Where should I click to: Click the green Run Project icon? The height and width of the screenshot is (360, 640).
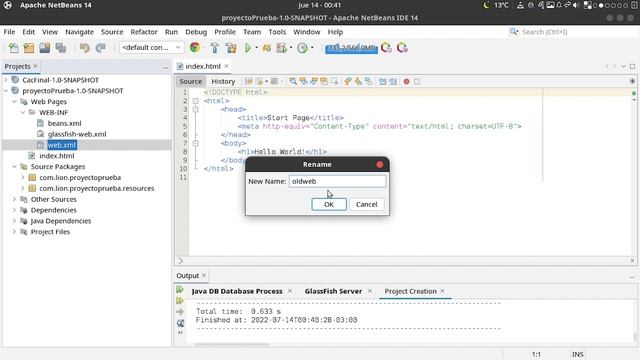248,48
